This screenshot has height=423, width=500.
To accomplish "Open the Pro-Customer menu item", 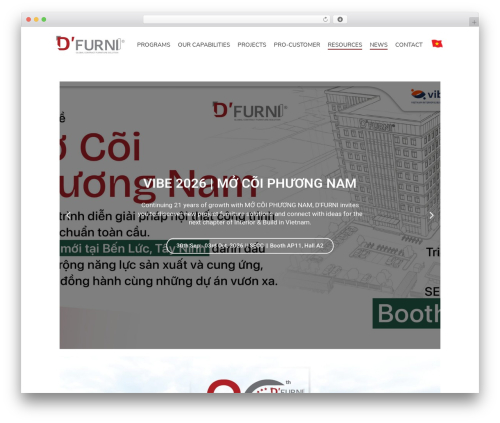I will (x=297, y=45).
